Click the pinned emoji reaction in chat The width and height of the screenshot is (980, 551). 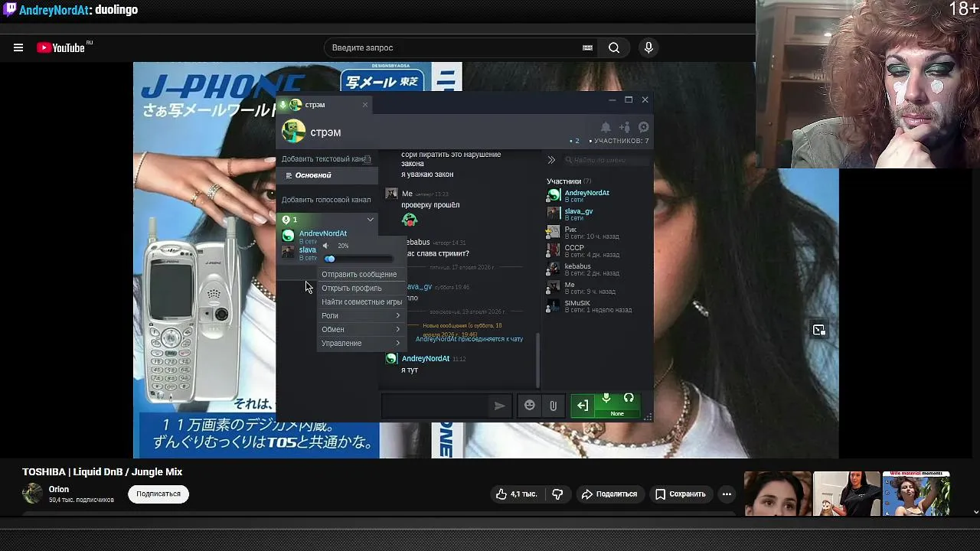click(x=410, y=220)
